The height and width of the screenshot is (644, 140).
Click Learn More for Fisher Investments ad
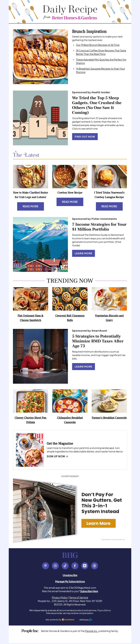[83, 254]
